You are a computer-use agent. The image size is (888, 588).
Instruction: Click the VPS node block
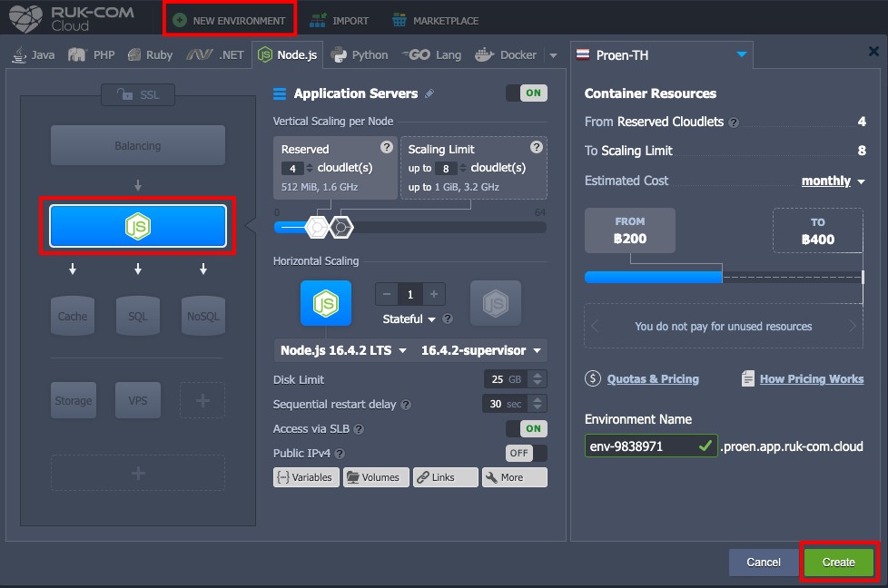138,400
